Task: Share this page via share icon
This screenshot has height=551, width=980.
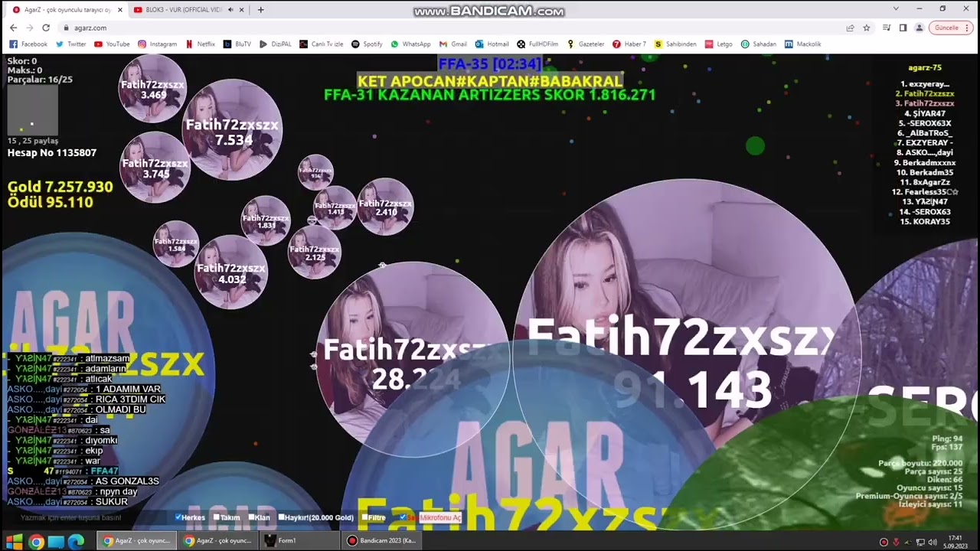Action: tap(850, 28)
